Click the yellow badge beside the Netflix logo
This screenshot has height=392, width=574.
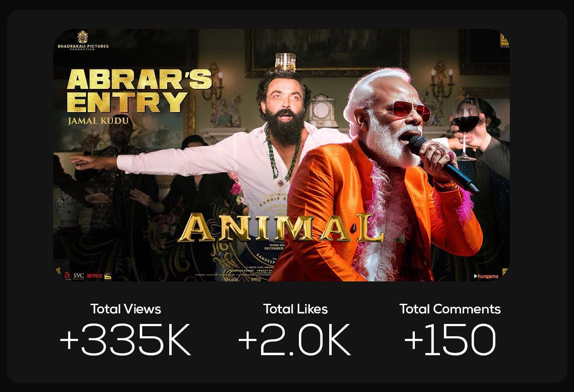pos(107,276)
